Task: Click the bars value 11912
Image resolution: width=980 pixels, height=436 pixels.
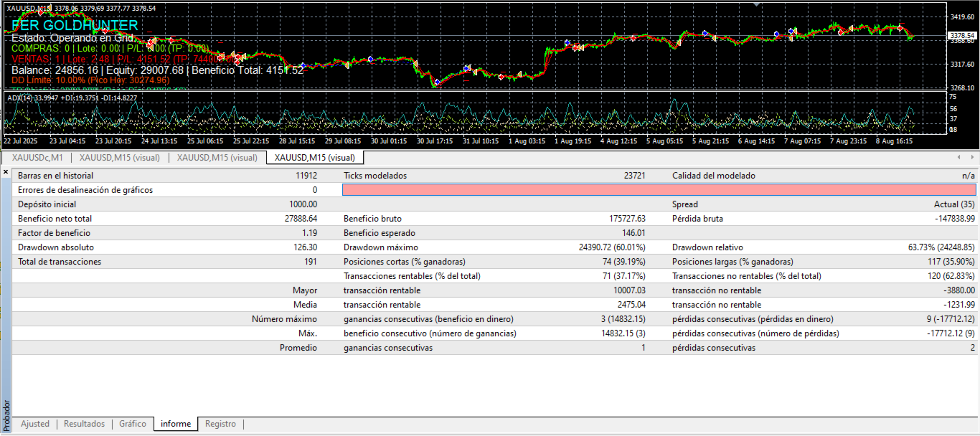Action: click(x=306, y=176)
